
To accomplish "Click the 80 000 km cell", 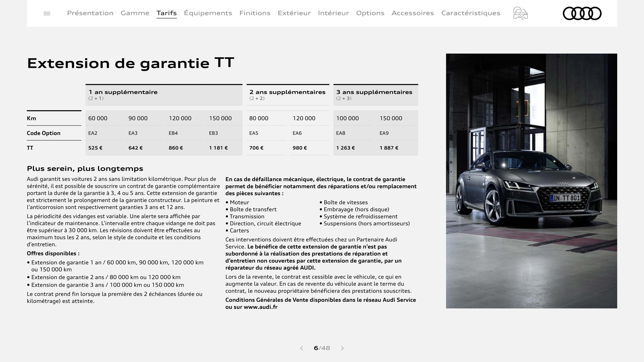I will click(x=259, y=118).
